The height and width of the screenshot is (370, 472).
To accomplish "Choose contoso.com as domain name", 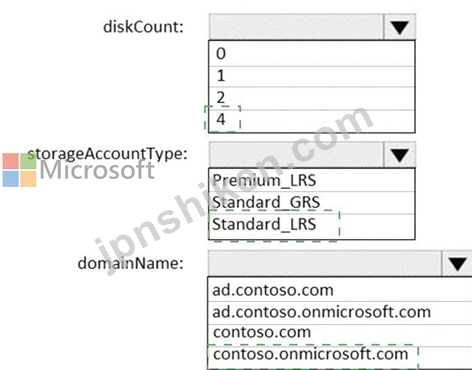I will [x=340, y=334].
